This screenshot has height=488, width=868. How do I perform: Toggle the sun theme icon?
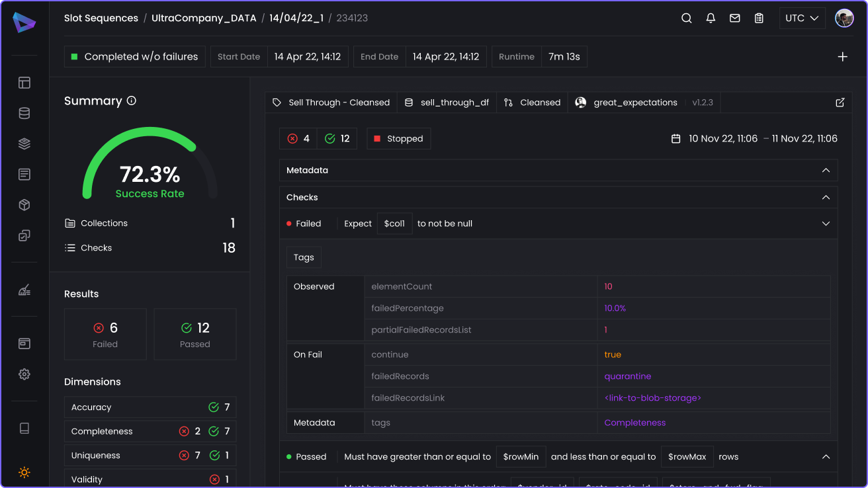pyautogui.click(x=24, y=472)
